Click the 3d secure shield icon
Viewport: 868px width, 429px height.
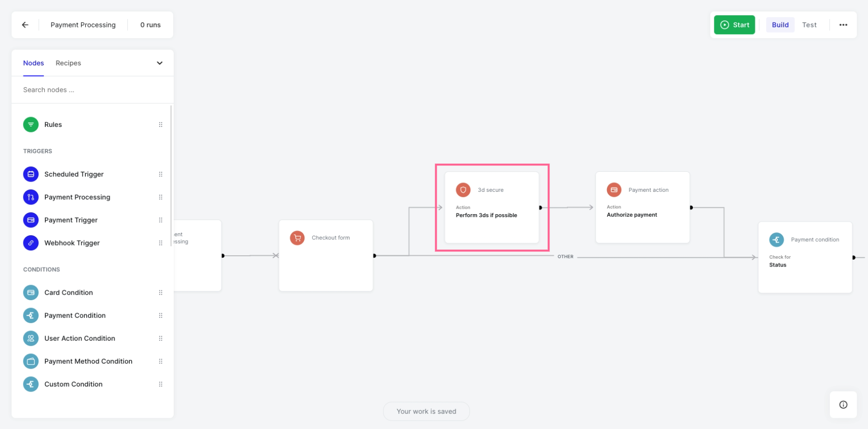tap(463, 190)
